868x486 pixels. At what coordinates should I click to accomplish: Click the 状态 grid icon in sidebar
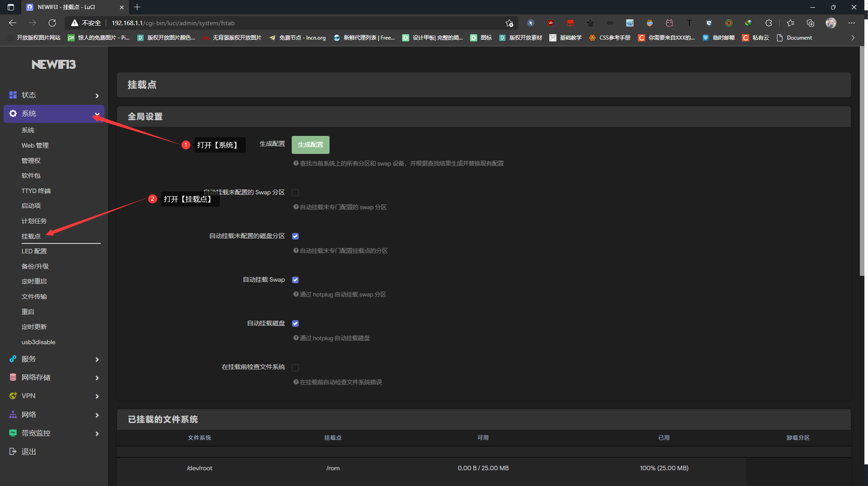point(13,95)
